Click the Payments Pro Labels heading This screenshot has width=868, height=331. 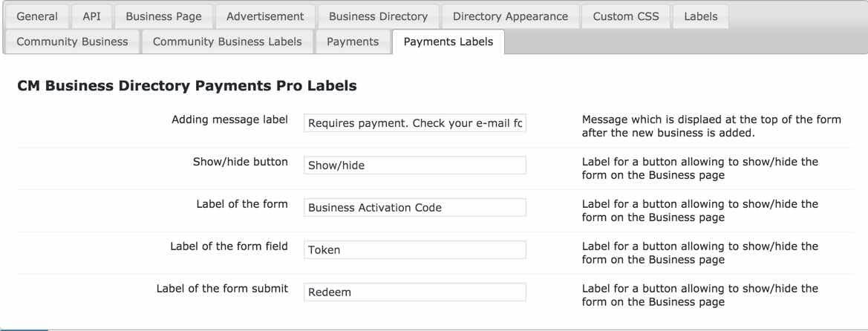tap(187, 87)
